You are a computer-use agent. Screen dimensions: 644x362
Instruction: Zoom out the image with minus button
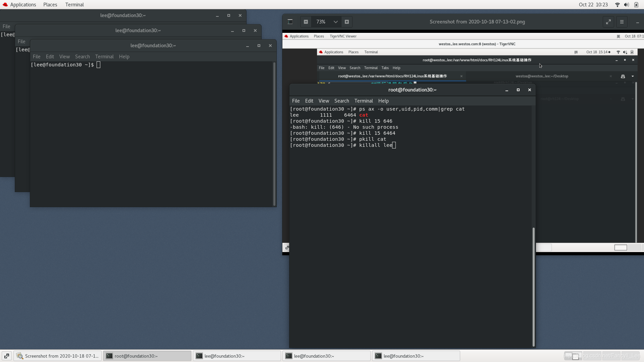point(306,22)
